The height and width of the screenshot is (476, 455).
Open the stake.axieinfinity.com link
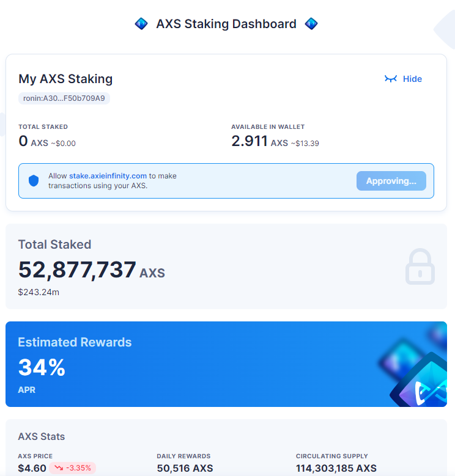pos(108,176)
